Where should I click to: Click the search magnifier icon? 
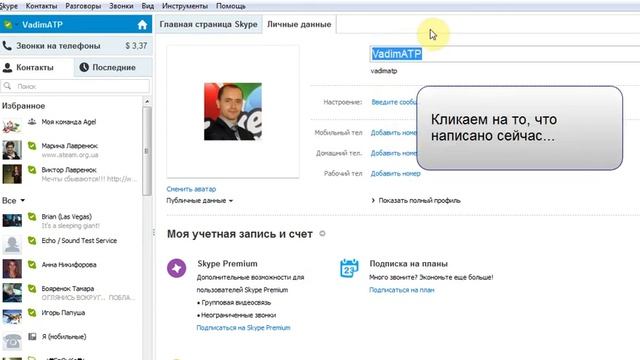point(7,86)
